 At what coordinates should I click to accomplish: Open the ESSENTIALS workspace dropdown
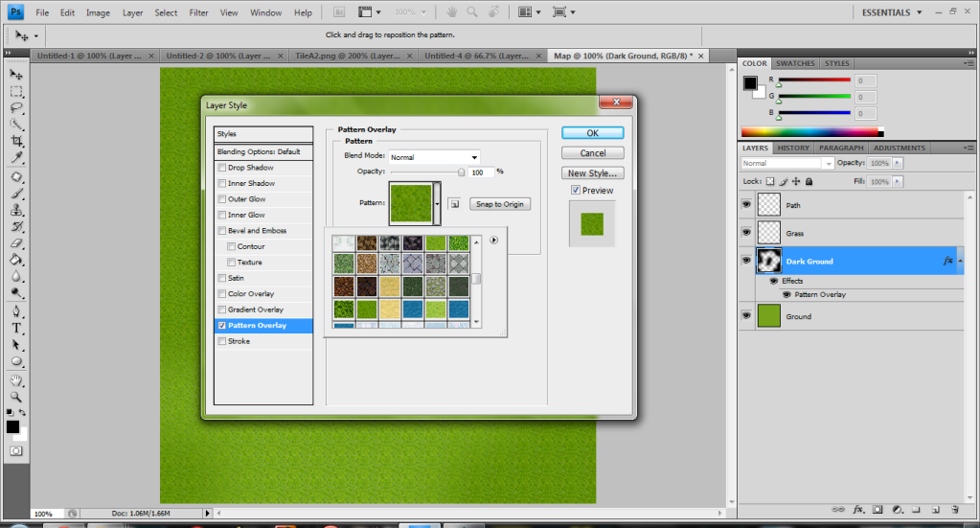tap(892, 12)
